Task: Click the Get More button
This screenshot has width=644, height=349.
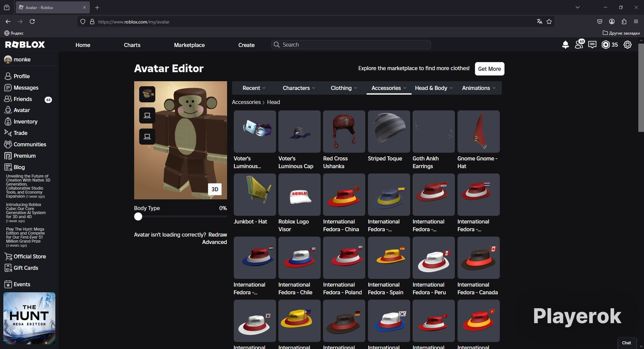Action: [x=489, y=69]
